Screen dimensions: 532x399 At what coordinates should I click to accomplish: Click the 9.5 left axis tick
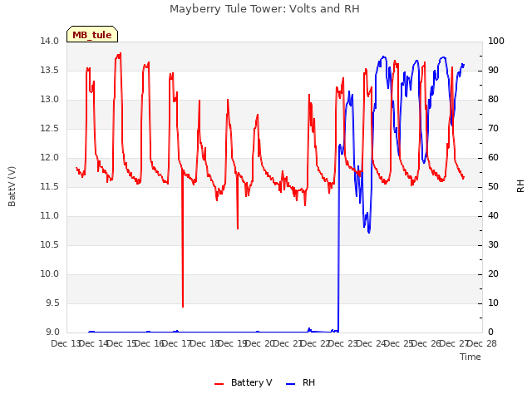click(52, 303)
